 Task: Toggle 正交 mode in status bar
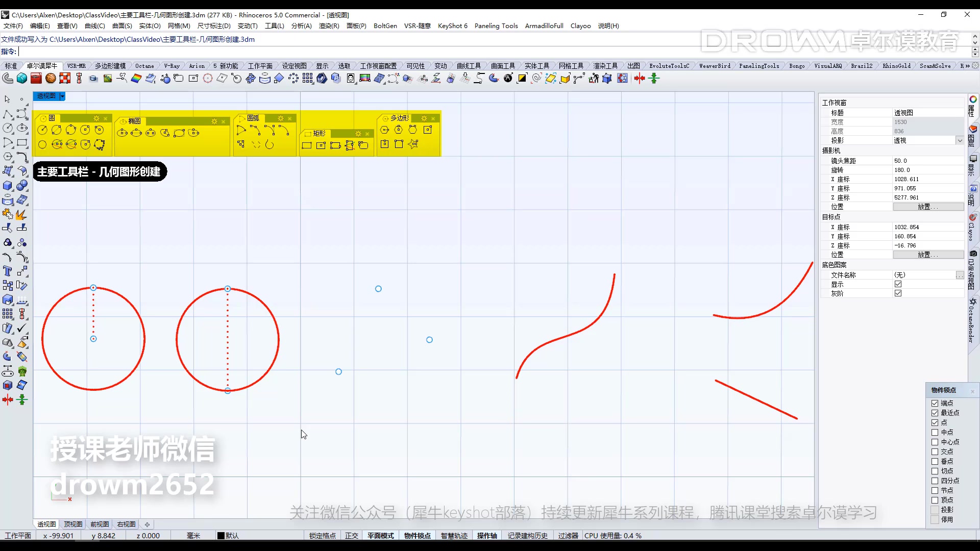point(351,536)
